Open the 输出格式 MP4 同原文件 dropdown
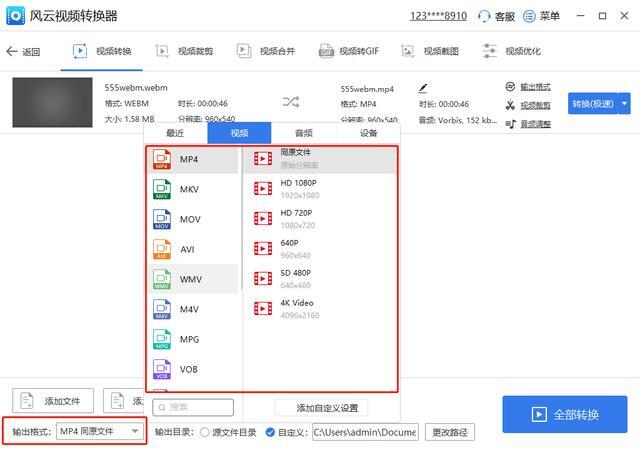This screenshot has height=450, width=640. point(100,431)
